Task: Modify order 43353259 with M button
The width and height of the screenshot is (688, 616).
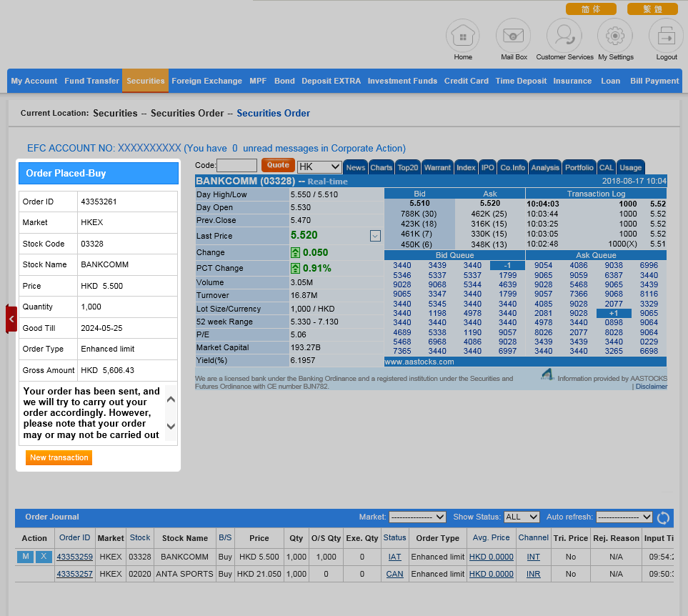Action: click(25, 557)
